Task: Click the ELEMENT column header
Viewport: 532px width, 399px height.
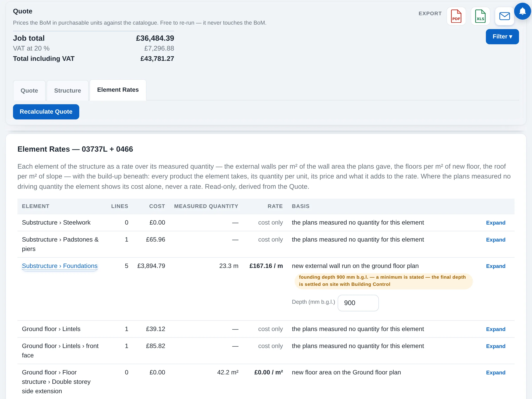Action: [x=36, y=206]
